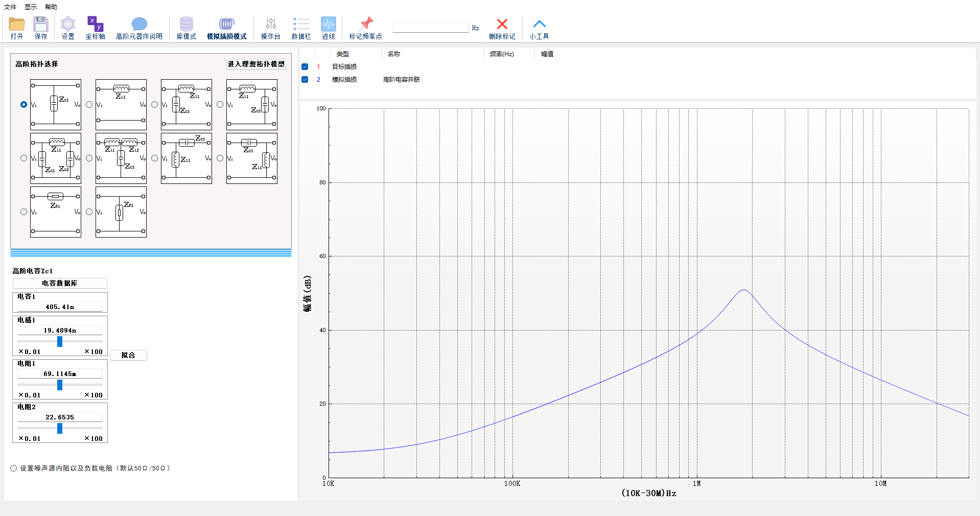The image size is (980, 516).
Task: Click the shunt capacitor Zc1 circuit thumbnail
Action: click(x=56, y=104)
